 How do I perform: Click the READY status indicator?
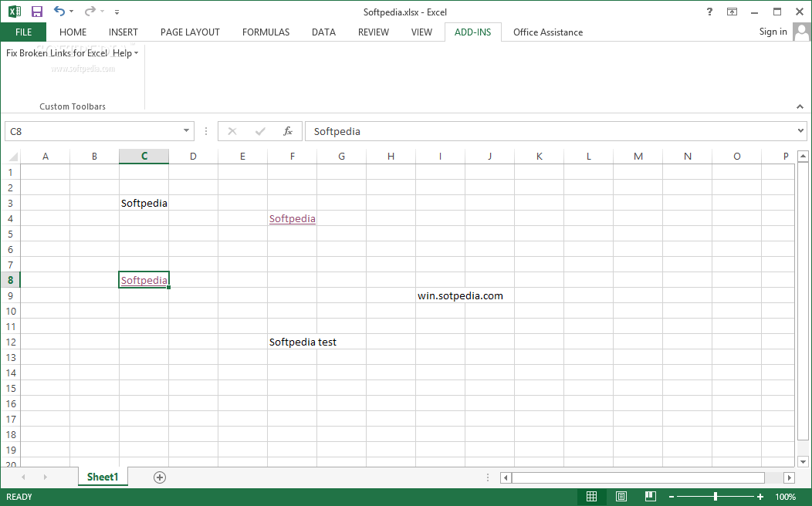point(19,497)
